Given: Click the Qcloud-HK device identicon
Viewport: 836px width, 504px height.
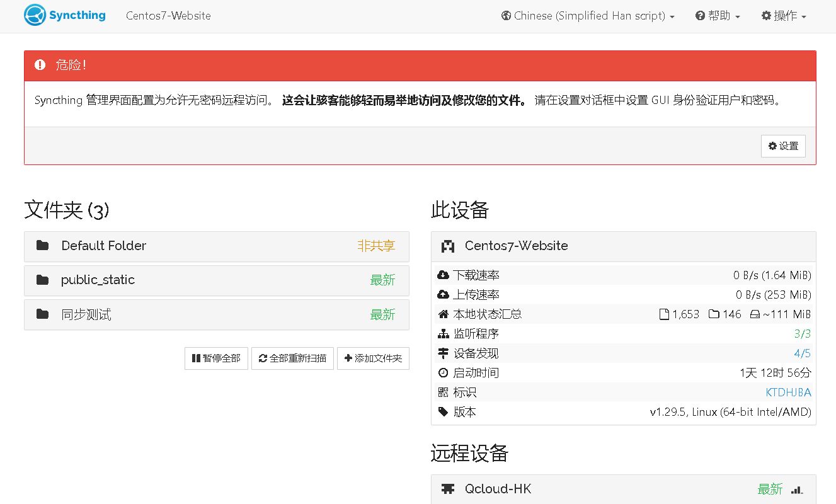Looking at the screenshot, I should [x=448, y=489].
